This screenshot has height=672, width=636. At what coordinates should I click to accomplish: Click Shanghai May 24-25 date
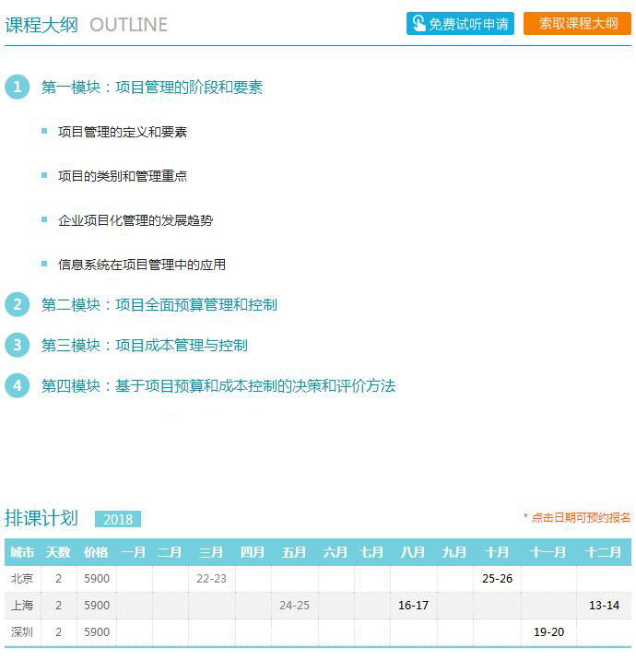pyautogui.click(x=294, y=606)
